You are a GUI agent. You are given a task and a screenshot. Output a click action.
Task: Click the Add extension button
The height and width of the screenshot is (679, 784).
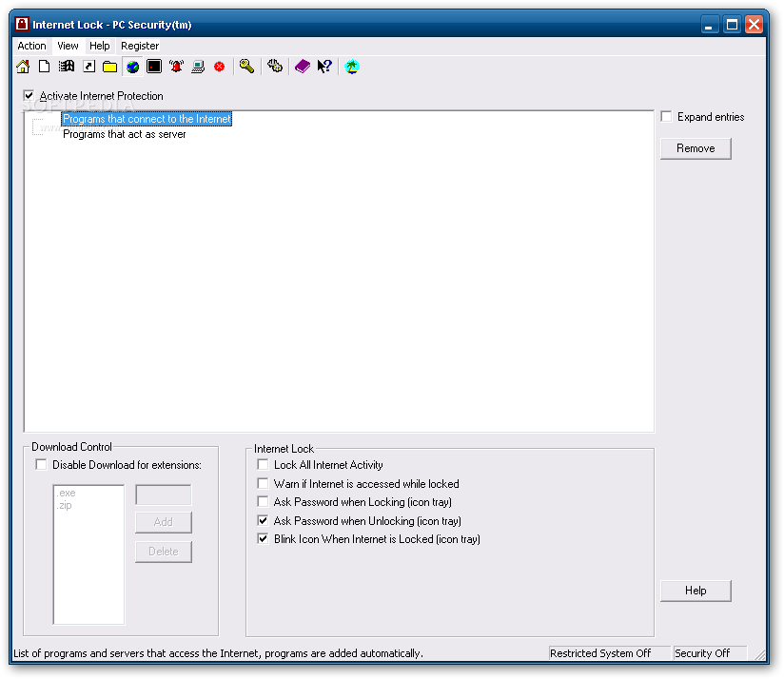[x=164, y=522]
